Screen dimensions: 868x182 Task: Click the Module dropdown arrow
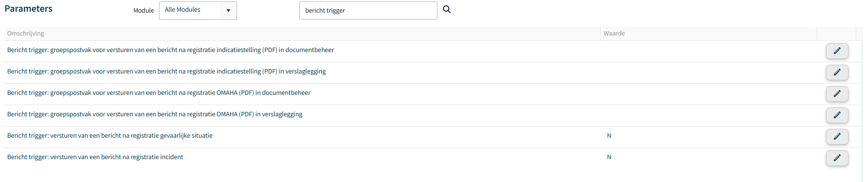228,10
